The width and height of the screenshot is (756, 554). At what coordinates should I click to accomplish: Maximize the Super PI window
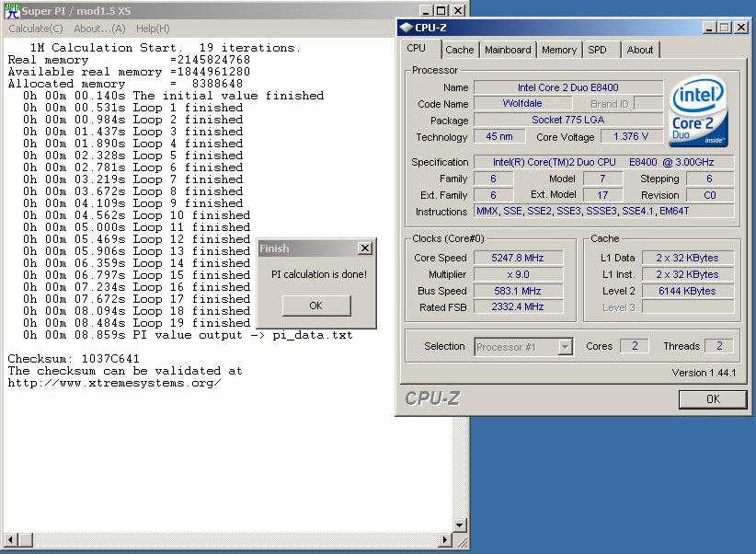(x=441, y=11)
